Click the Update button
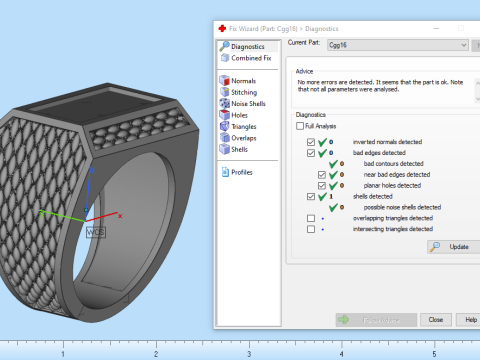This screenshot has height=360, width=480. pos(454,247)
